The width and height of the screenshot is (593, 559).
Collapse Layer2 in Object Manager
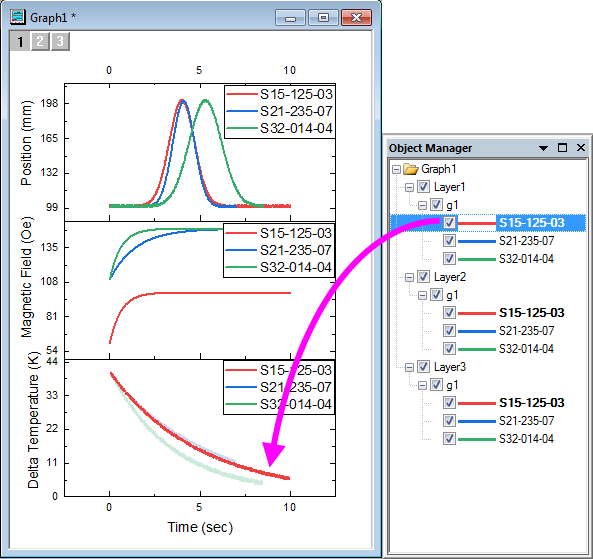click(409, 277)
